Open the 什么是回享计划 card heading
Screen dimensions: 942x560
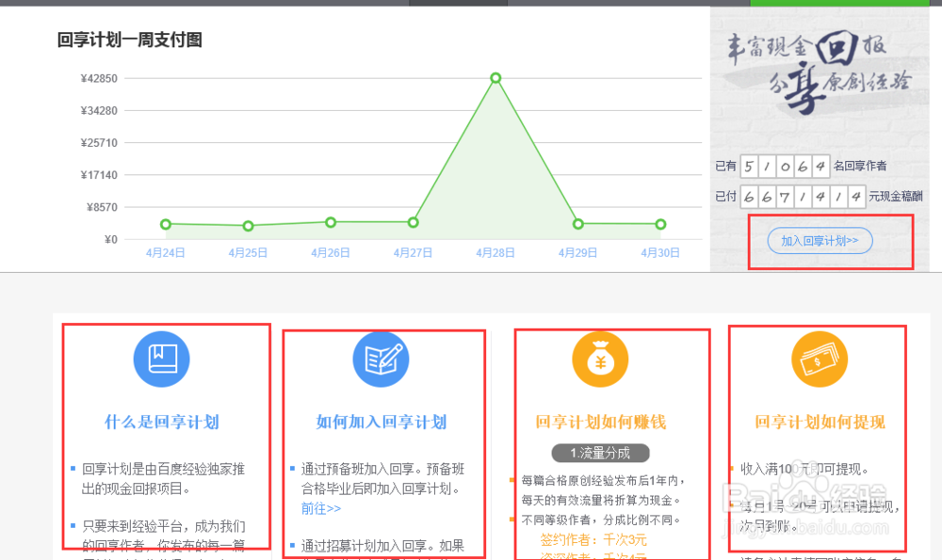[x=162, y=423]
